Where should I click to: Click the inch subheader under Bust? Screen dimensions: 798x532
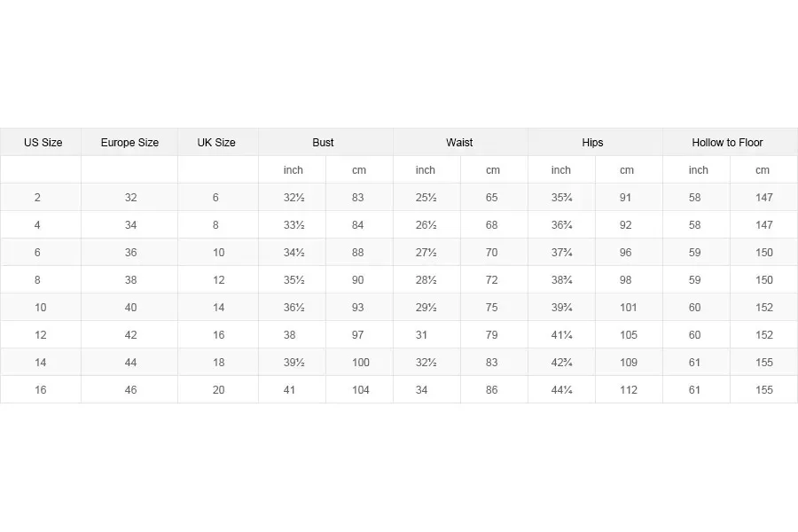(293, 170)
